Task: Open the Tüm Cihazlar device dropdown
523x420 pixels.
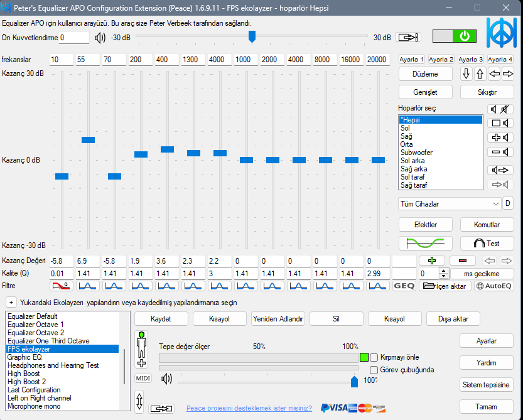Action: coord(450,204)
